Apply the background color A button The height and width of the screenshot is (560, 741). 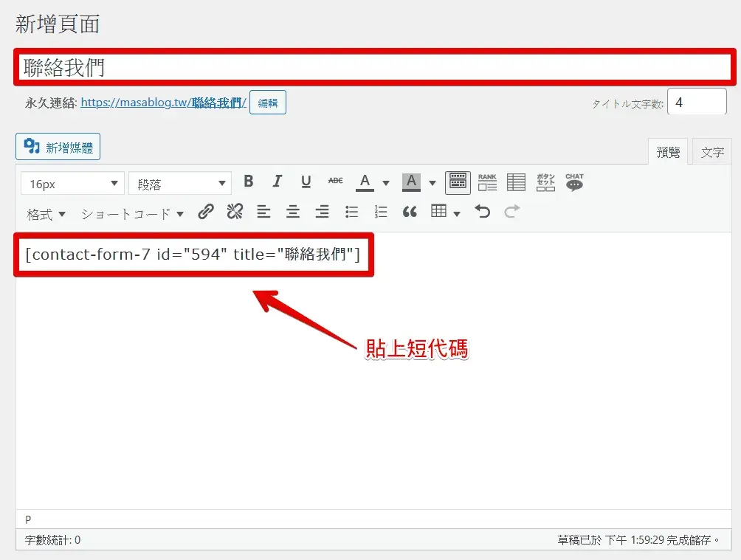(411, 182)
